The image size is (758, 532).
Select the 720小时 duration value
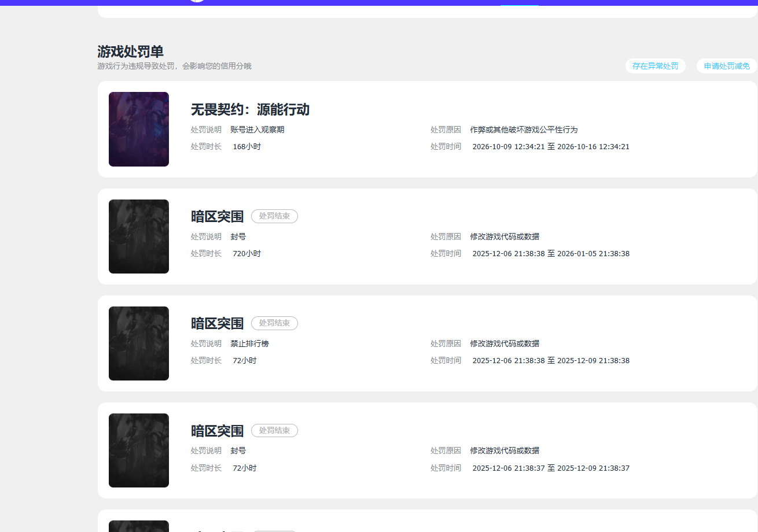[x=247, y=254]
